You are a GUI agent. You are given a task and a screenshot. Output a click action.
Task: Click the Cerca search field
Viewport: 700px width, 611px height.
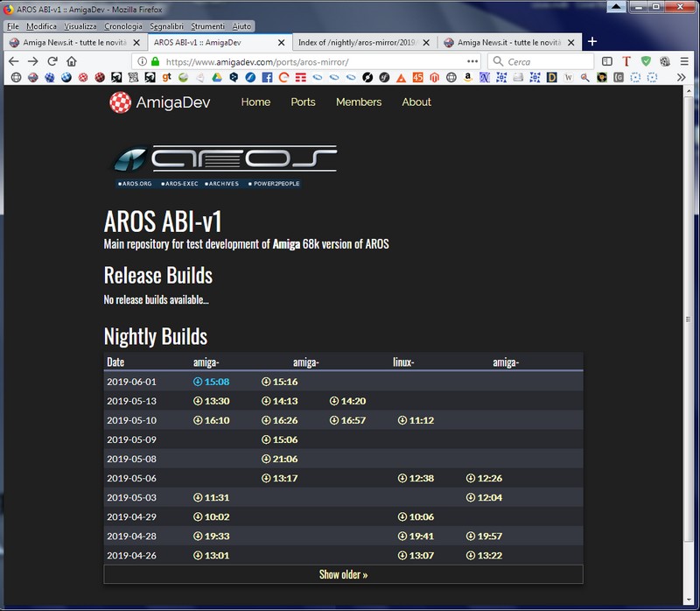[542, 62]
